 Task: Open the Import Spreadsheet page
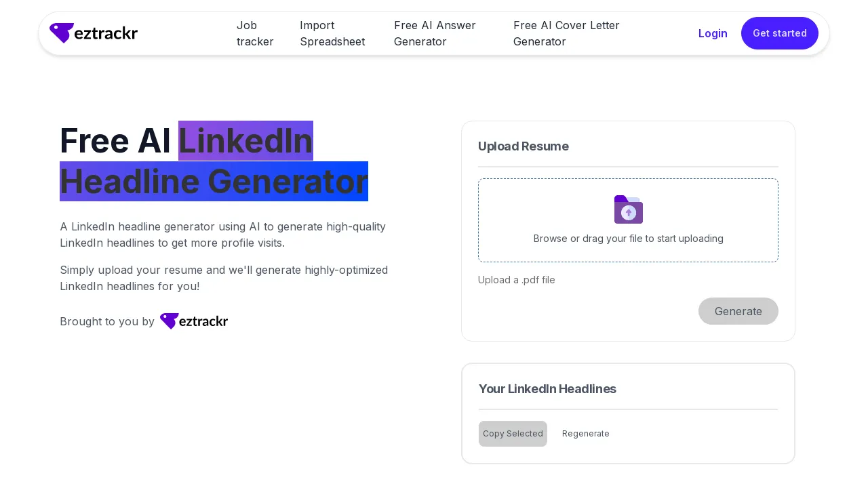332,33
